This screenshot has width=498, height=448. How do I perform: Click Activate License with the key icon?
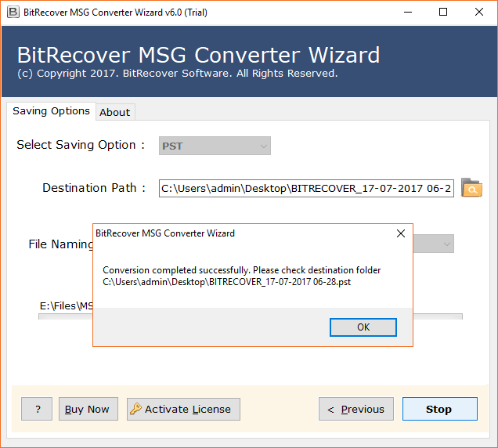[x=183, y=409]
